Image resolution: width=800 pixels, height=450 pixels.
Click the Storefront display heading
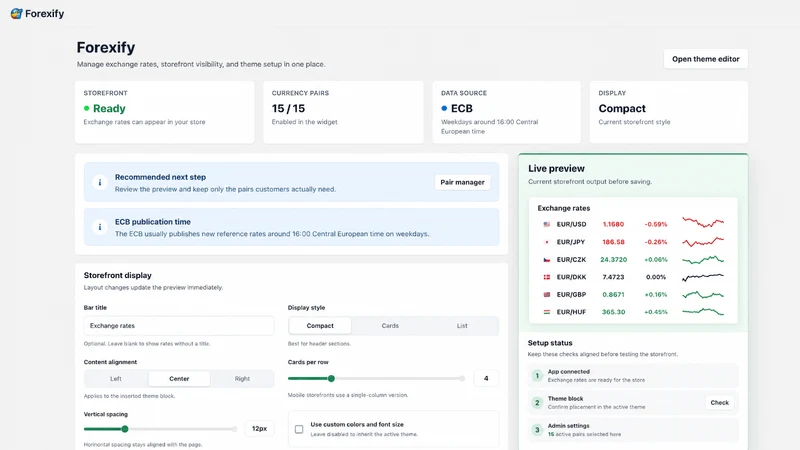click(117, 275)
